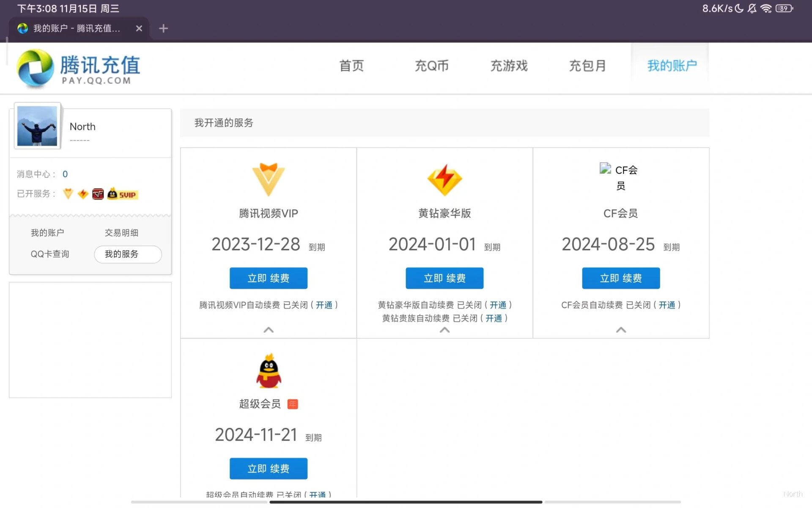Image resolution: width=812 pixels, height=508 pixels.
Task: Open a new browser tab with plus
Action: tap(163, 28)
